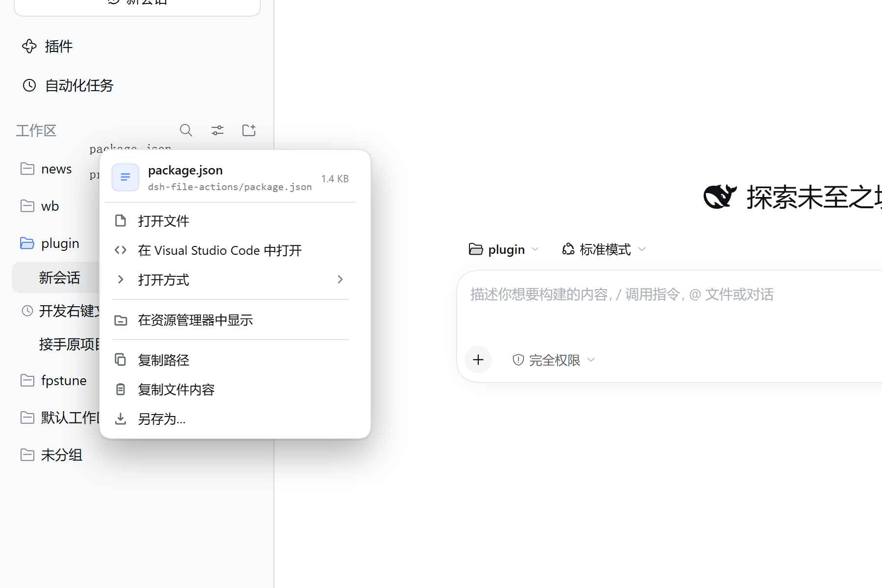Select the 未分组 folder

51,455
